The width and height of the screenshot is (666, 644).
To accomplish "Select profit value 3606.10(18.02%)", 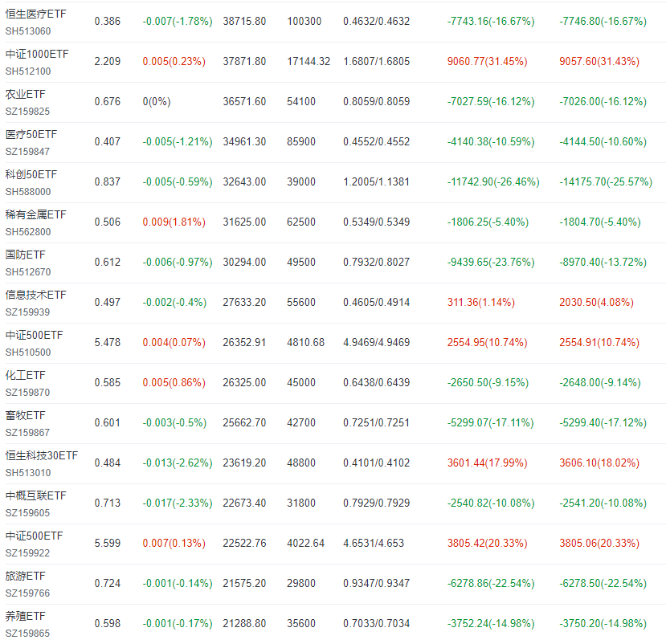I will point(599,463).
